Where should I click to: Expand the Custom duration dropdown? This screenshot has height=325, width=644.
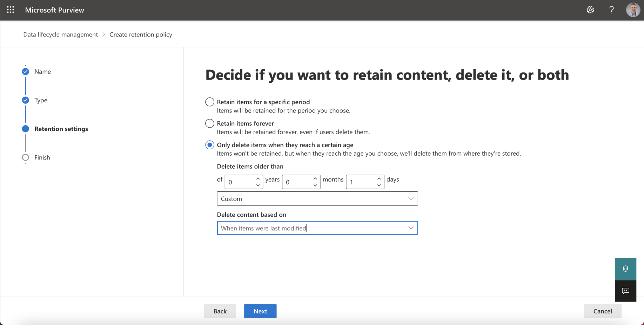tap(317, 198)
